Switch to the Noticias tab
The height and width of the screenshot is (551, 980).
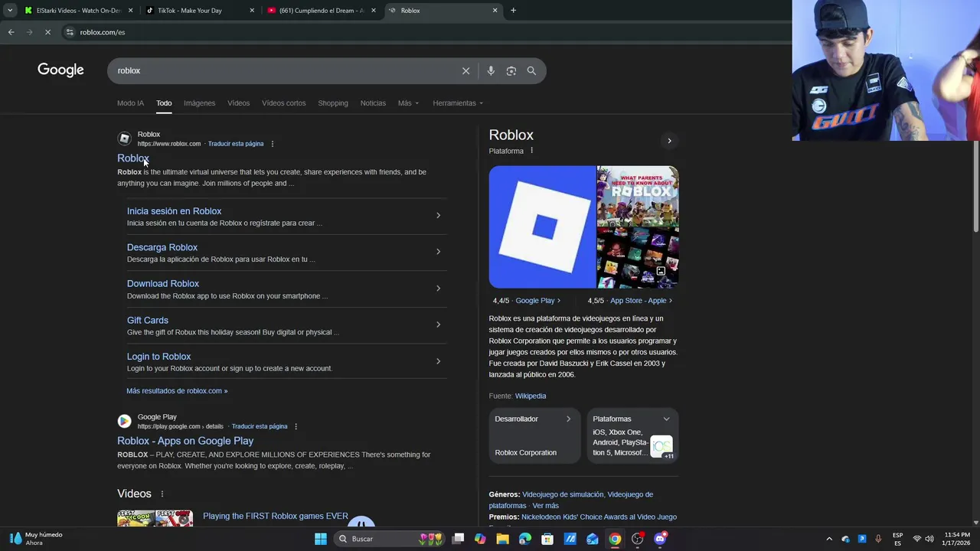pyautogui.click(x=373, y=103)
